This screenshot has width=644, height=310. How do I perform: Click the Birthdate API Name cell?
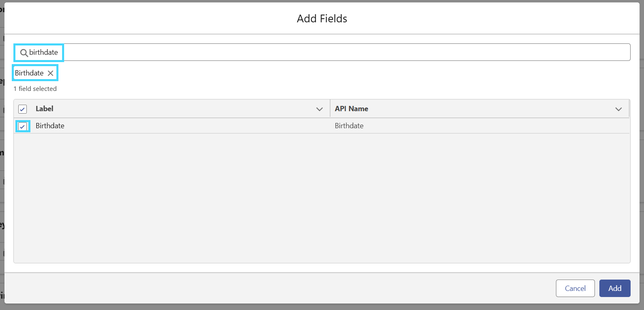(349, 126)
